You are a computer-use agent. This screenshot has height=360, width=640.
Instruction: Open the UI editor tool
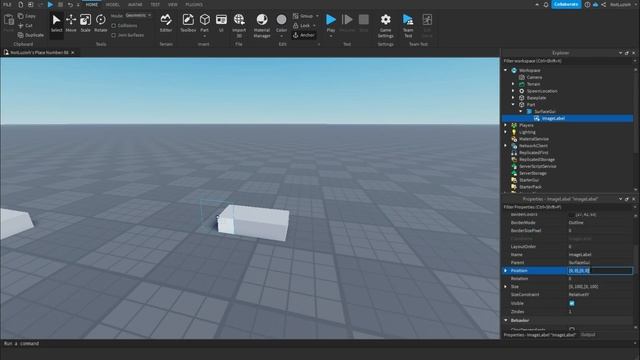coord(221,23)
